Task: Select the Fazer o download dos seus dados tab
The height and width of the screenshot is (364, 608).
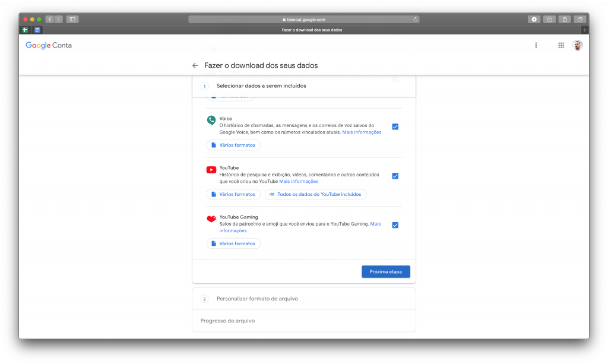Action: tap(312, 30)
